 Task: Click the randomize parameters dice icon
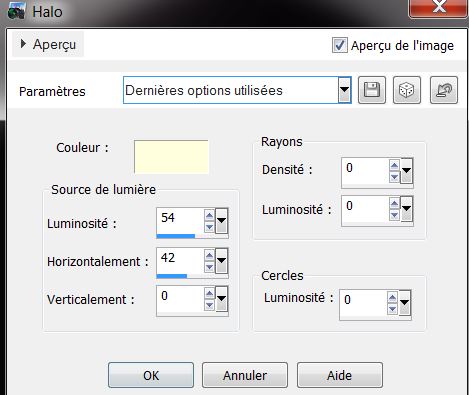407,90
